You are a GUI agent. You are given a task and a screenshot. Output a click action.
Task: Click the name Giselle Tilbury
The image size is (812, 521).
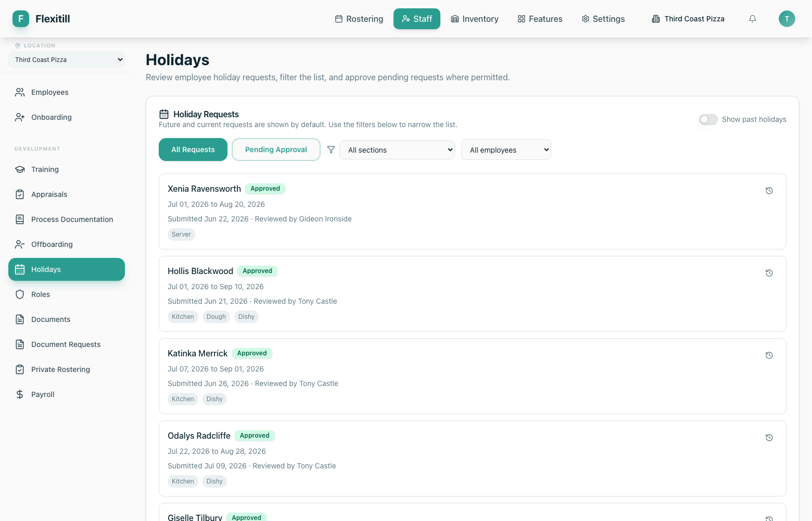[195, 517]
